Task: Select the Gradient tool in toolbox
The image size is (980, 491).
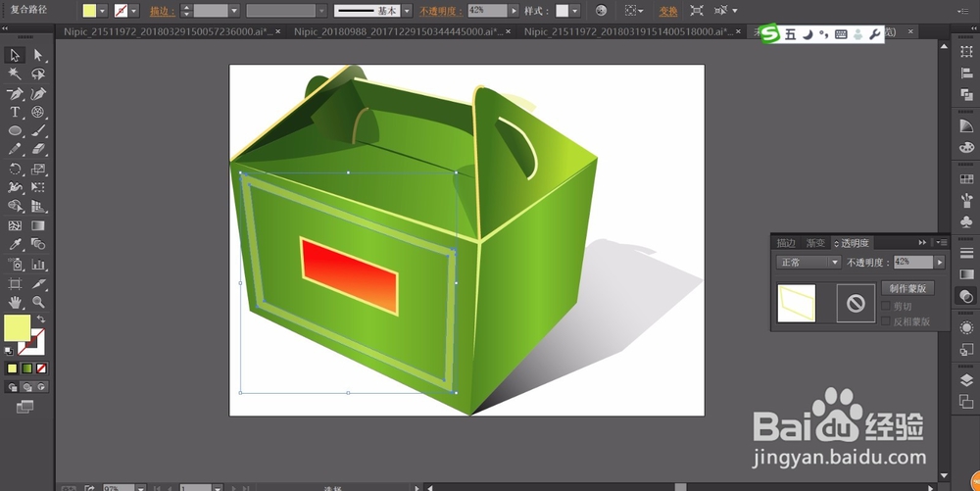Action: (38, 225)
